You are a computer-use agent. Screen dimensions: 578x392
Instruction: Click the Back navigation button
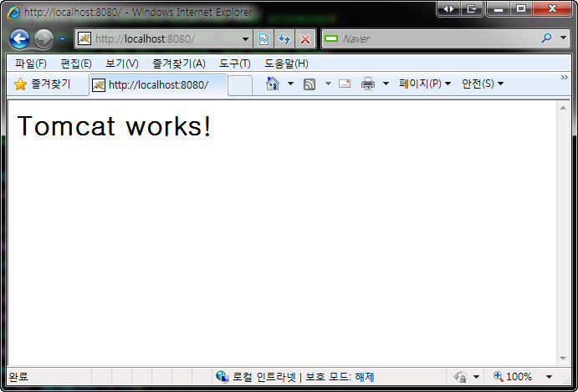pos(19,39)
